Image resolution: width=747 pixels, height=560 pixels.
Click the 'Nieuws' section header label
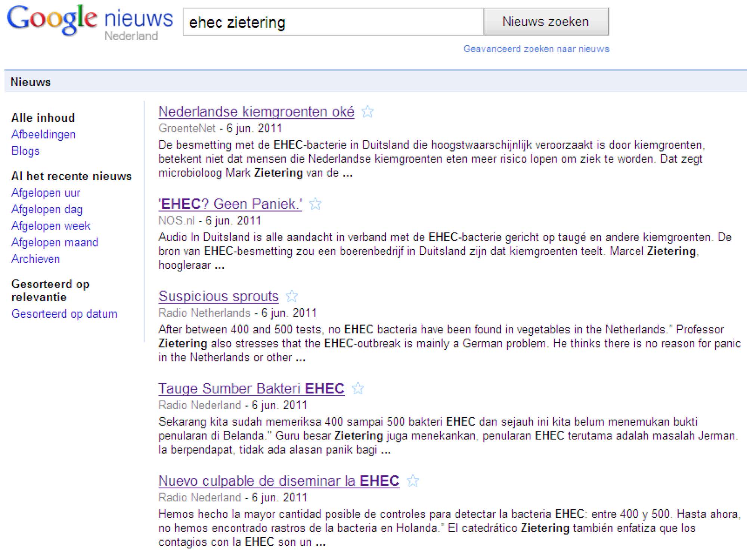coord(30,82)
